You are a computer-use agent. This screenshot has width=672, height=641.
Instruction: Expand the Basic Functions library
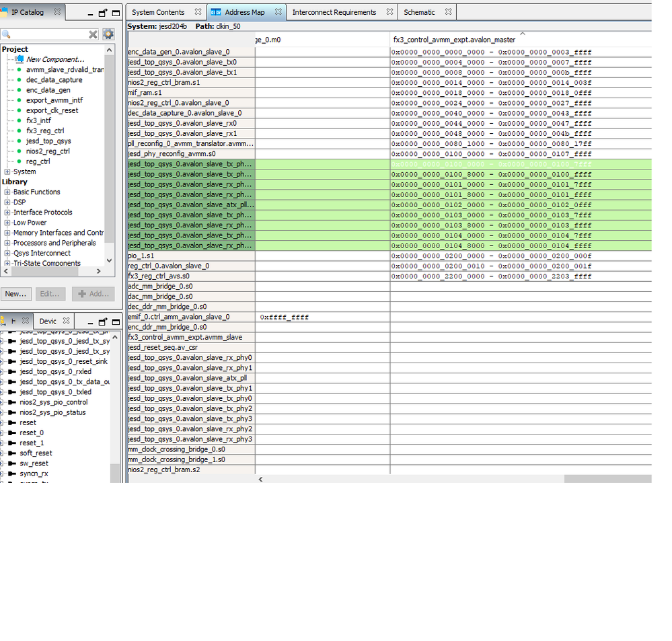coord(7,192)
